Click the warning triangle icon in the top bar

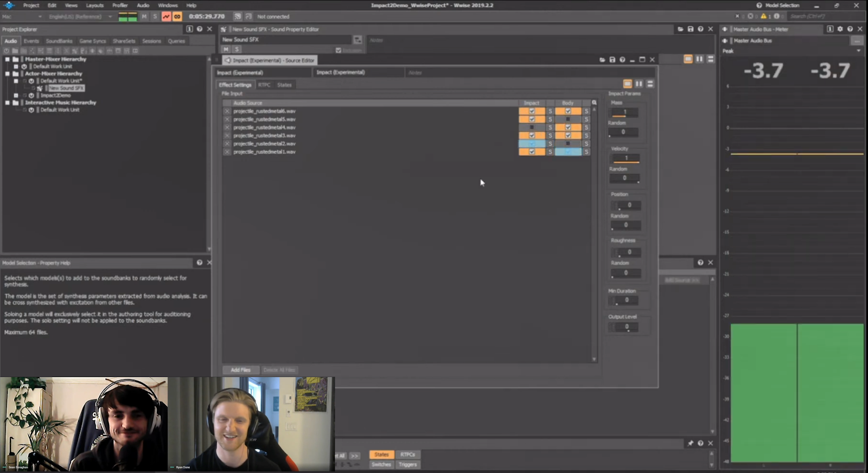[764, 16]
